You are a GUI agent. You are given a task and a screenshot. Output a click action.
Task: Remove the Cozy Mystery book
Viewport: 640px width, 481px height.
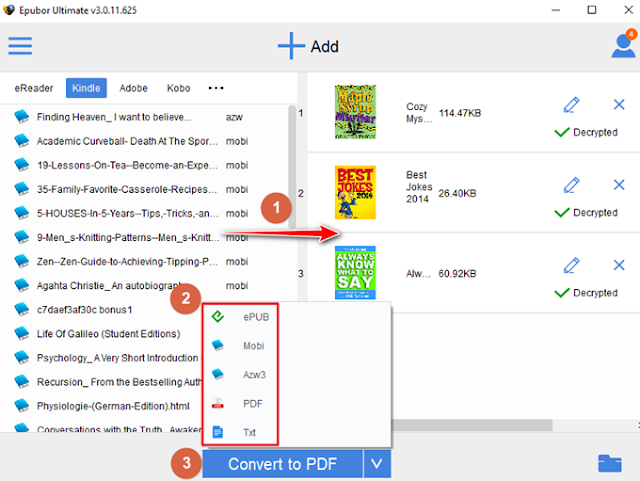pos(619,105)
